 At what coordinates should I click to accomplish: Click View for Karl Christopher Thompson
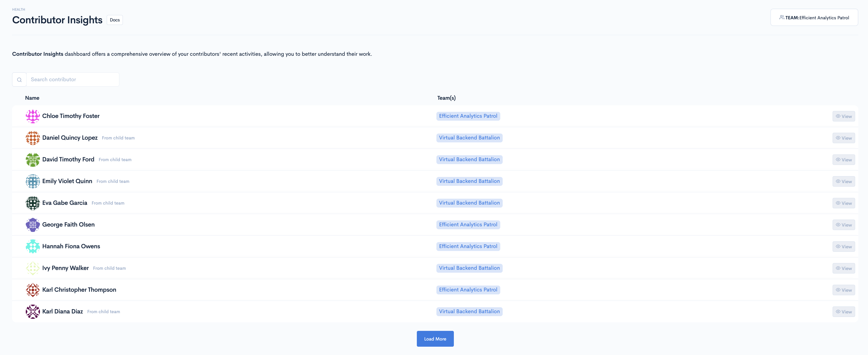click(843, 290)
